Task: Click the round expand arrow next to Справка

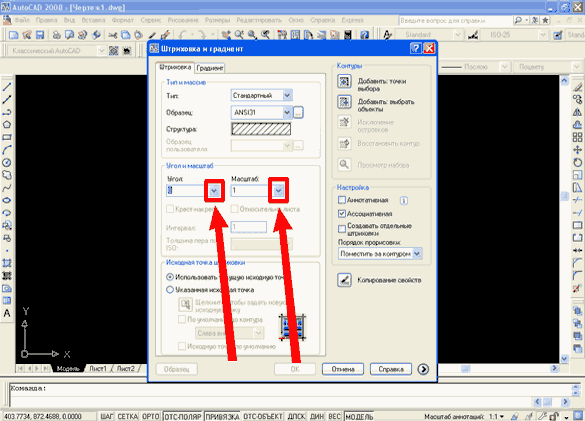Action: 423,369
